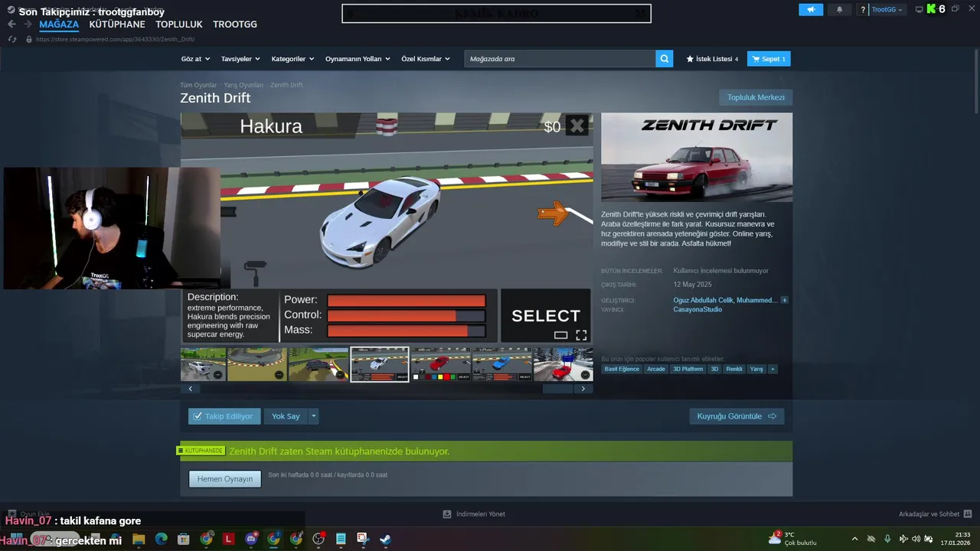The width and height of the screenshot is (980, 551).
Task: Click the store search input field
Action: (x=560, y=59)
